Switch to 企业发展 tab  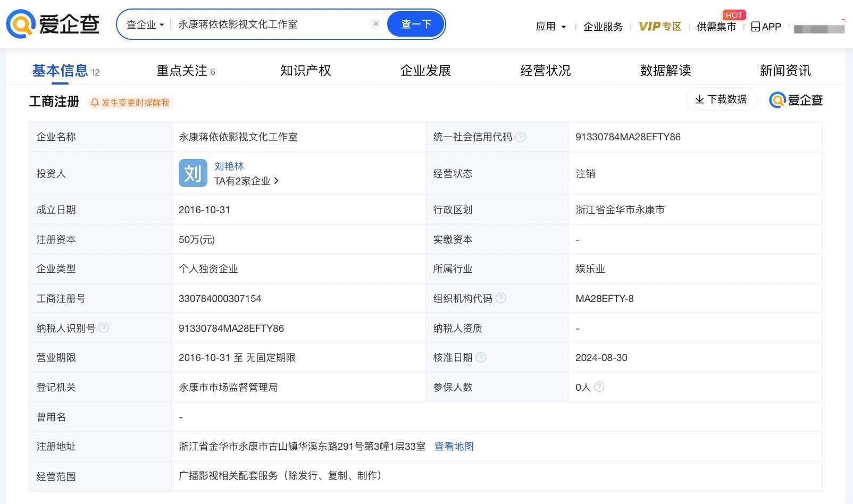tap(425, 71)
